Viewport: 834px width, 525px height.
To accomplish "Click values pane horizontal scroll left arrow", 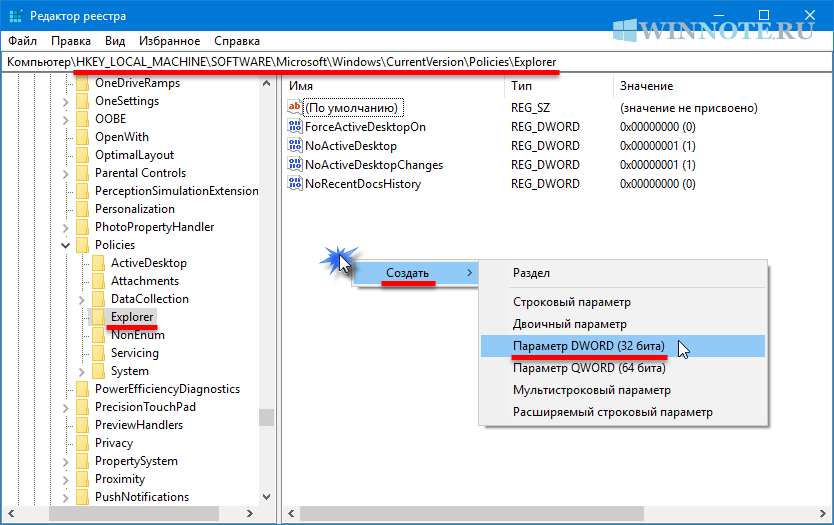I will (291, 513).
